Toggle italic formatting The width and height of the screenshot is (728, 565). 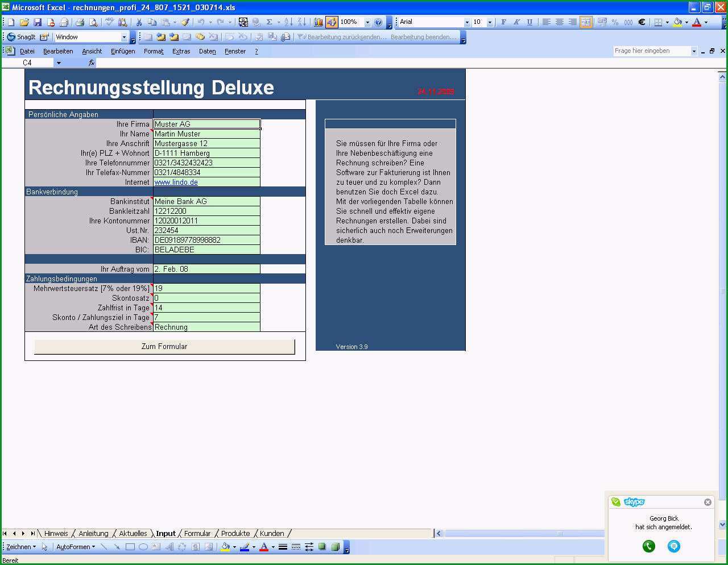coord(516,22)
